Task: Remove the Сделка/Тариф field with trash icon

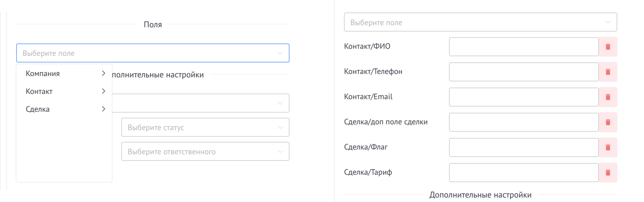Action: (608, 173)
